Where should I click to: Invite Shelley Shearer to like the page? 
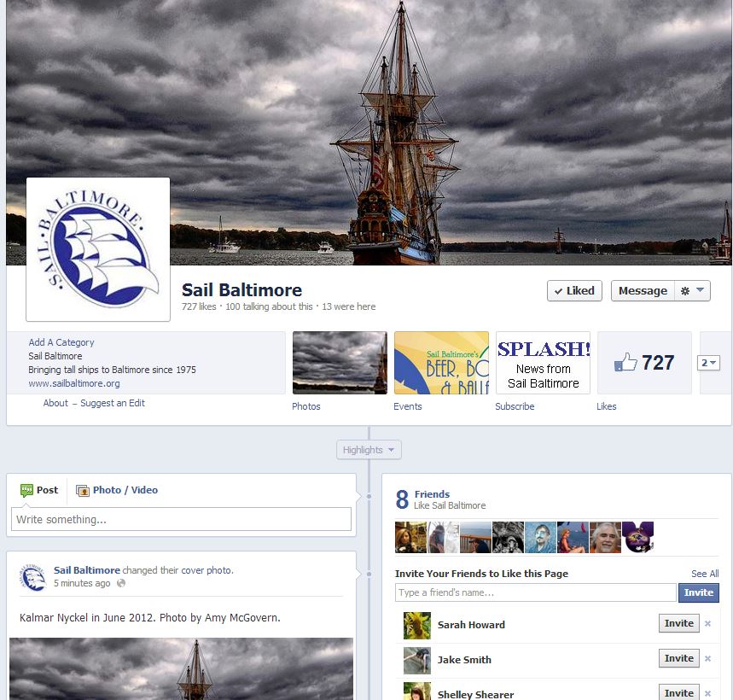678,692
